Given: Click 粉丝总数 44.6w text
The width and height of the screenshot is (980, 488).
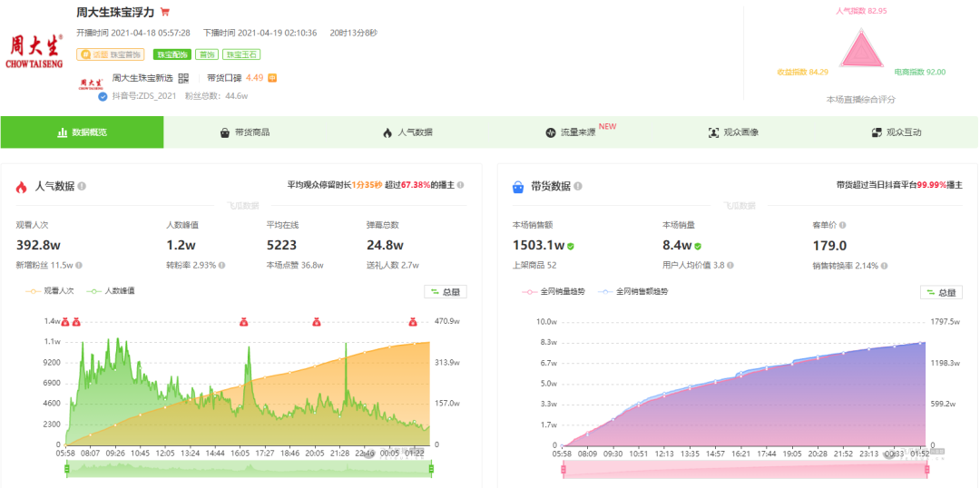Looking at the screenshot, I should (x=216, y=96).
